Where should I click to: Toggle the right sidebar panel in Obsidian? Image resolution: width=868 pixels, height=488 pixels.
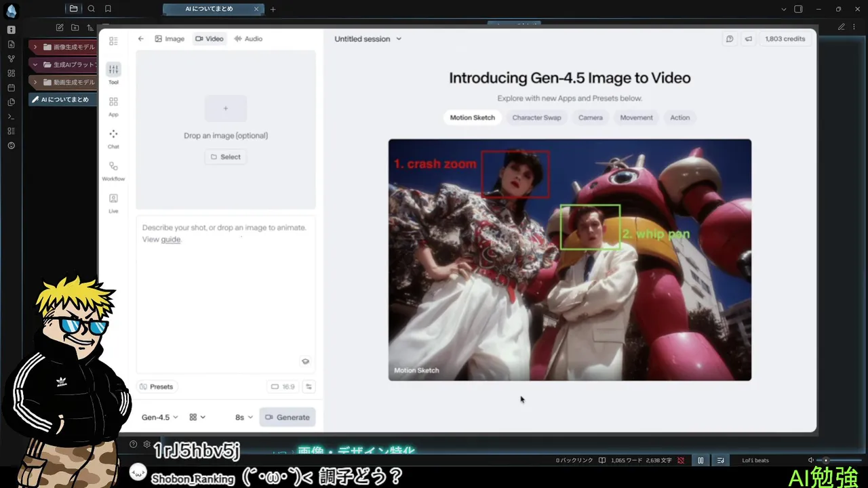click(798, 9)
